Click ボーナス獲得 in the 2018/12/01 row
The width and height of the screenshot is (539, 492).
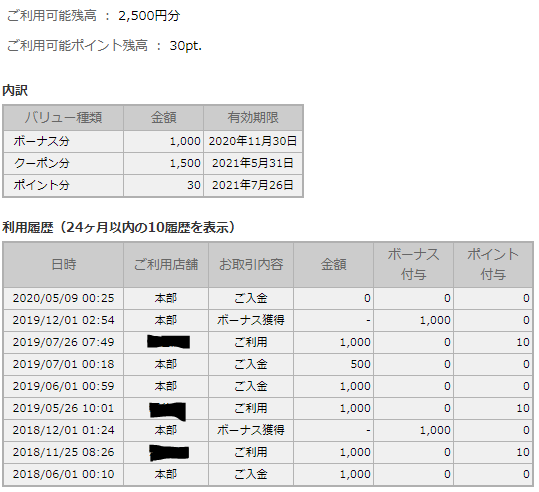[251, 430]
